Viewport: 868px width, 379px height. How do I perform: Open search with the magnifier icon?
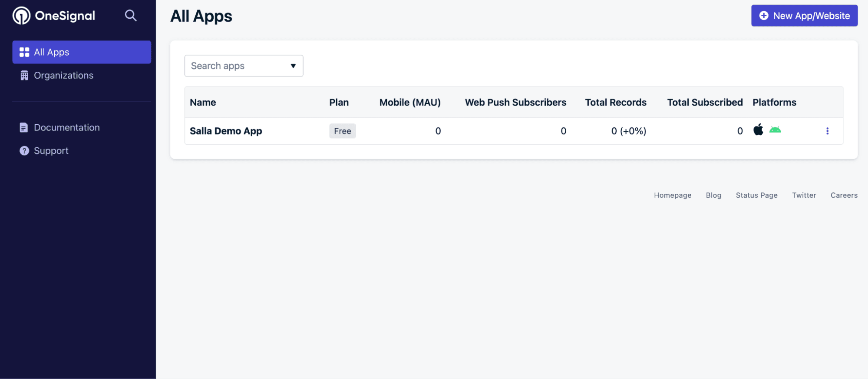(x=131, y=16)
